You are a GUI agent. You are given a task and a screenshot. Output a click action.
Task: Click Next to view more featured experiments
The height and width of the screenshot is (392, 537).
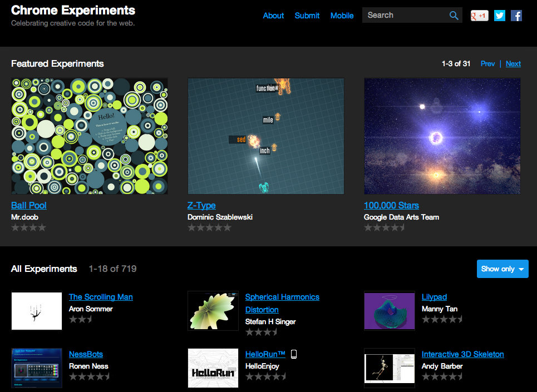tap(513, 63)
